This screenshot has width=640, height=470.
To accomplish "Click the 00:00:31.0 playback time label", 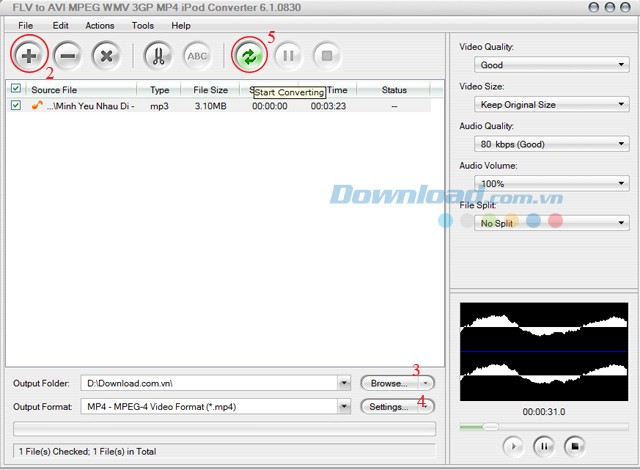I will point(544,412).
